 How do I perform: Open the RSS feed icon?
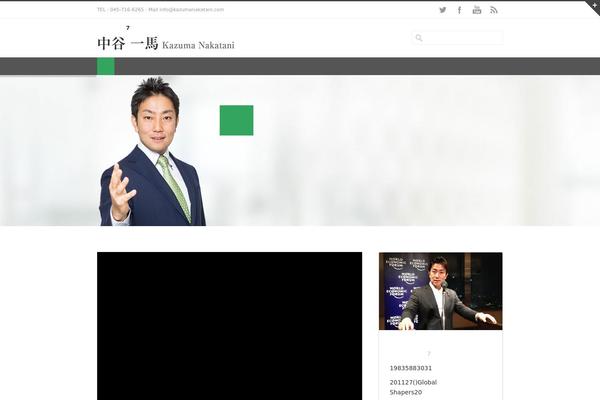click(494, 10)
